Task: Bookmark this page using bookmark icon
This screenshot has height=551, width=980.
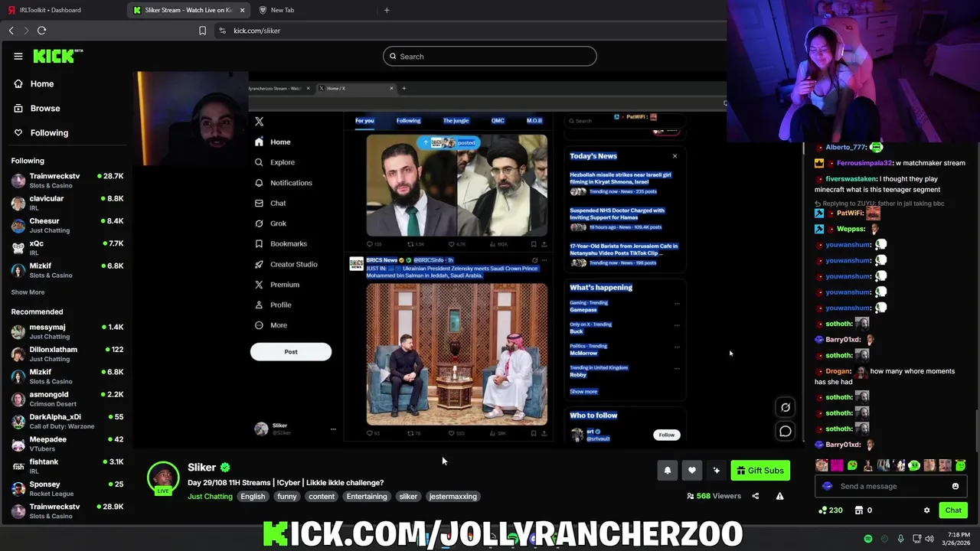Action: click(x=203, y=31)
